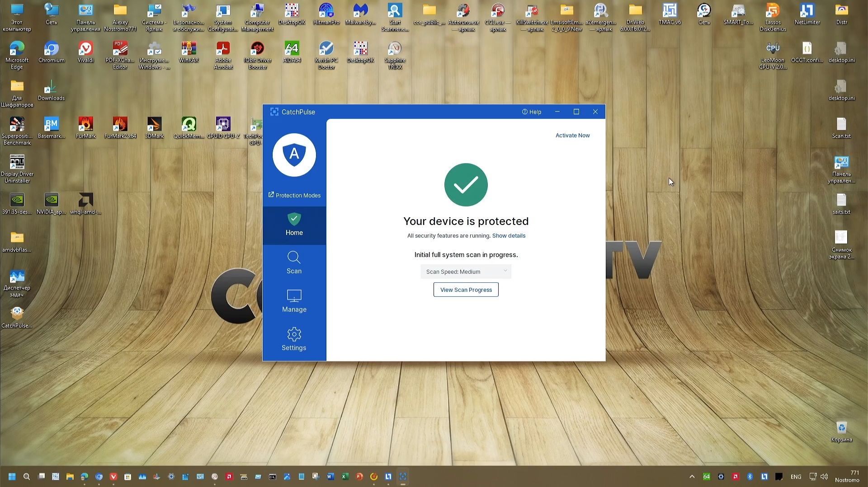Open the CatchPulse desktop shortcut

[17, 318]
